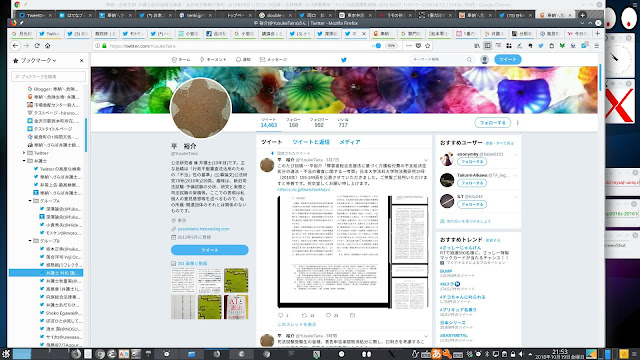Bookmark this page with the star icon
Image resolution: width=640 pixels, height=360 pixels.
(428, 46)
